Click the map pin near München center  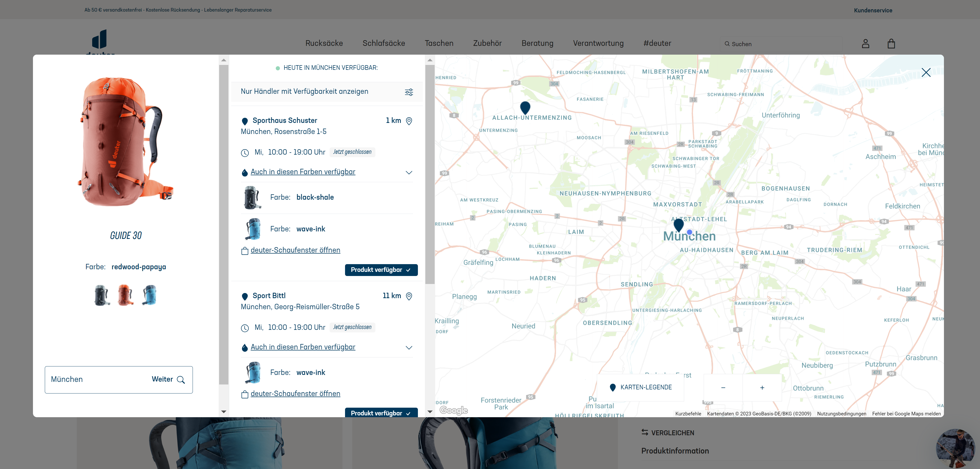678,225
